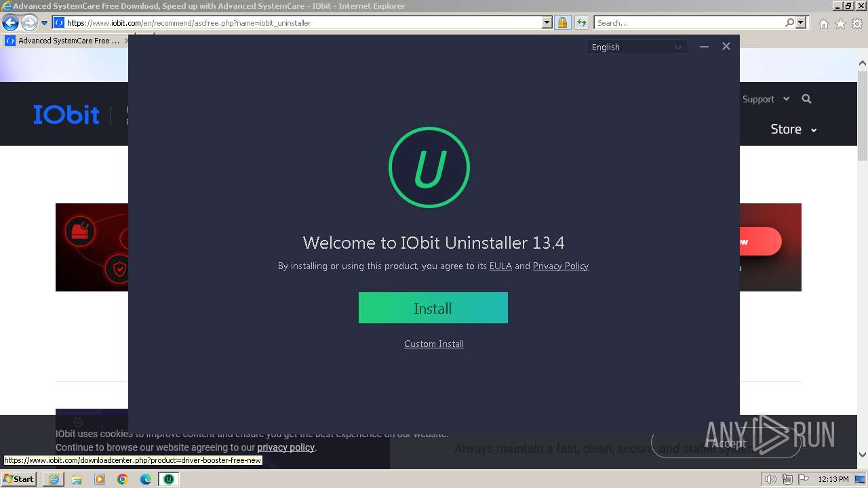Open the EULA link

pyautogui.click(x=500, y=266)
